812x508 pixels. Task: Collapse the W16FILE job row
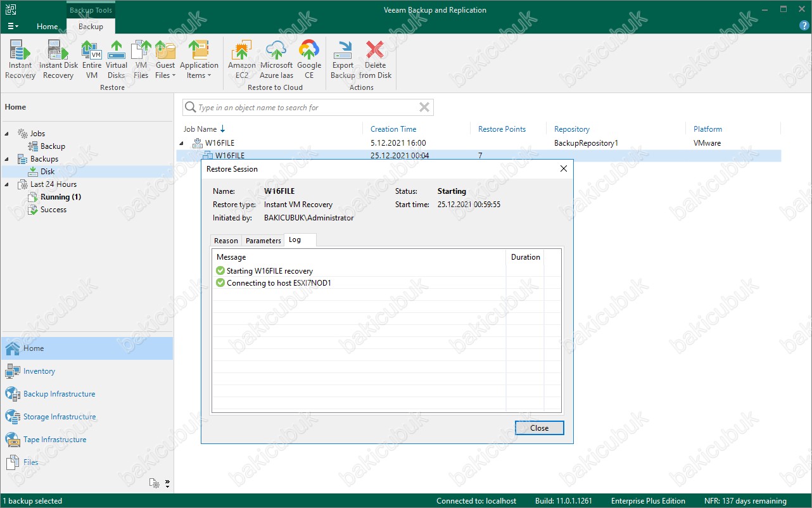point(182,143)
